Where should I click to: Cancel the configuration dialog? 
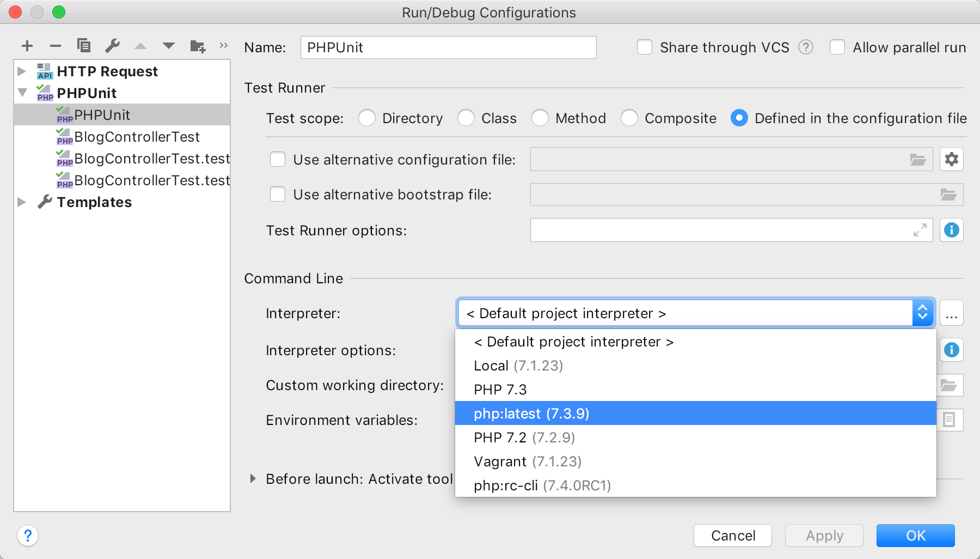click(733, 536)
